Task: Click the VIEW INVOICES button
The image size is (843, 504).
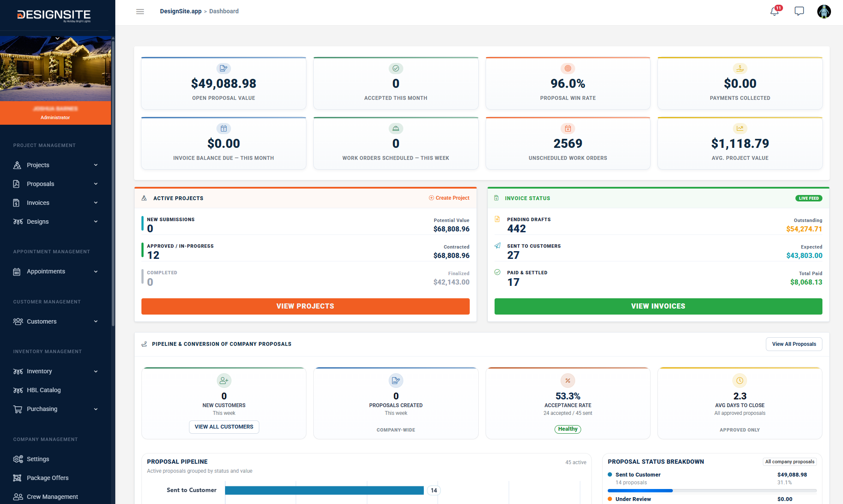Action: (x=658, y=306)
